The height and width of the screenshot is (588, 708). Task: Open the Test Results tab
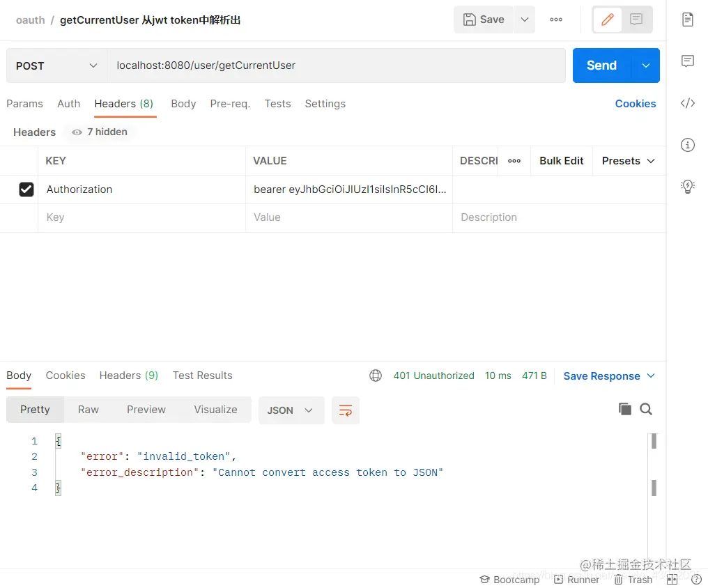point(202,376)
